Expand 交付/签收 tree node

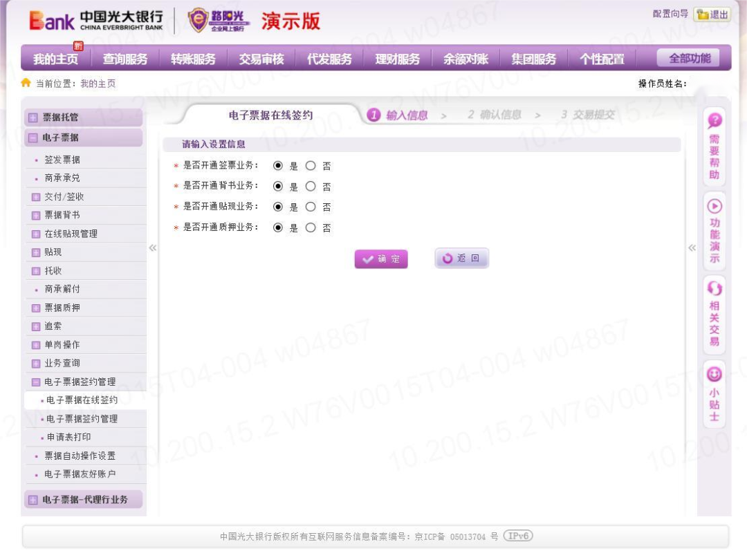tap(36, 197)
